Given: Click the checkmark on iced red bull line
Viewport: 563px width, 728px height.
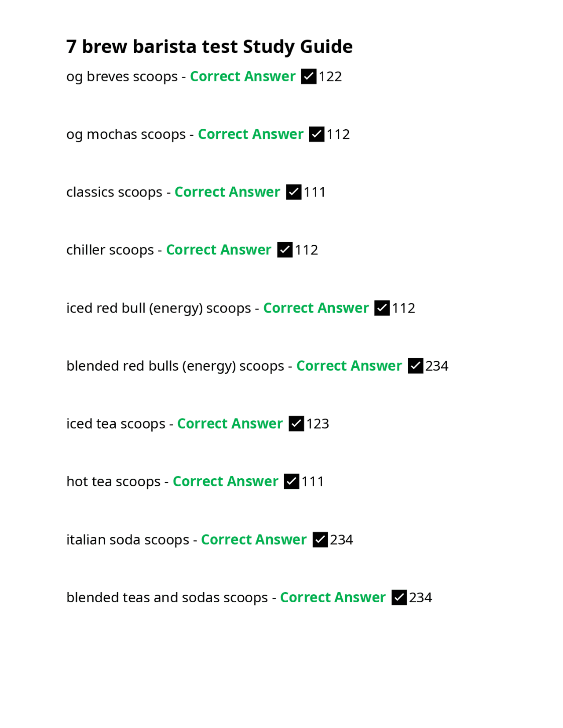Looking at the screenshot, I should click(x=382, y=308).
